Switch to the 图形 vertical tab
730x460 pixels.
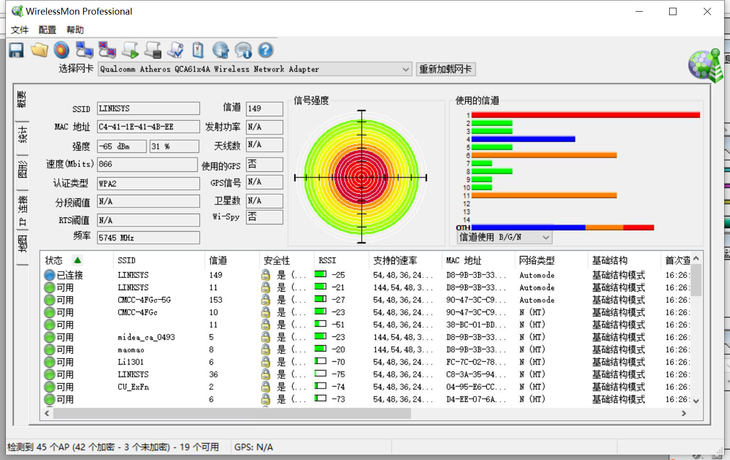22,170
